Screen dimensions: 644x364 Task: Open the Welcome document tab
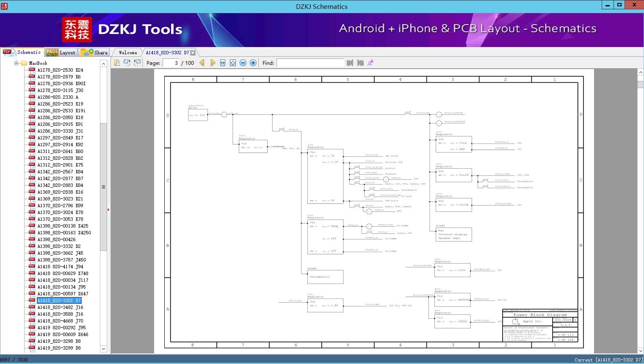tap(128, 53)
